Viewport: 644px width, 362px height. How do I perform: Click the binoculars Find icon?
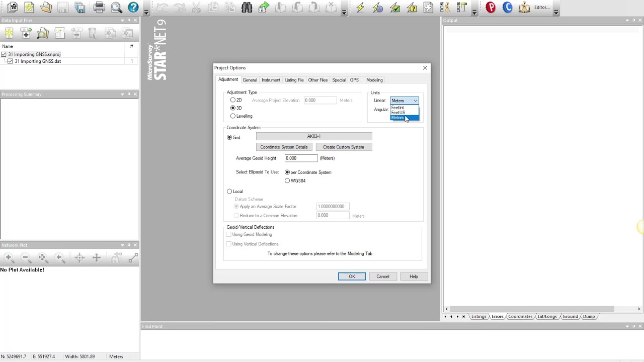pyautogui.click(x=247, y=8)
